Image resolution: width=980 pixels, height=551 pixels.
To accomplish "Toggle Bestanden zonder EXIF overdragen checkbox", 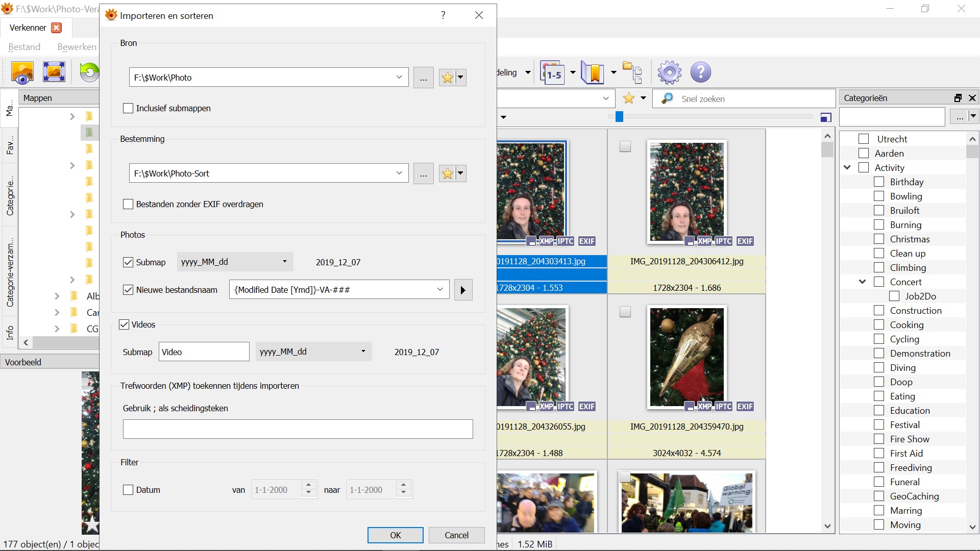I will coord(128,204).
